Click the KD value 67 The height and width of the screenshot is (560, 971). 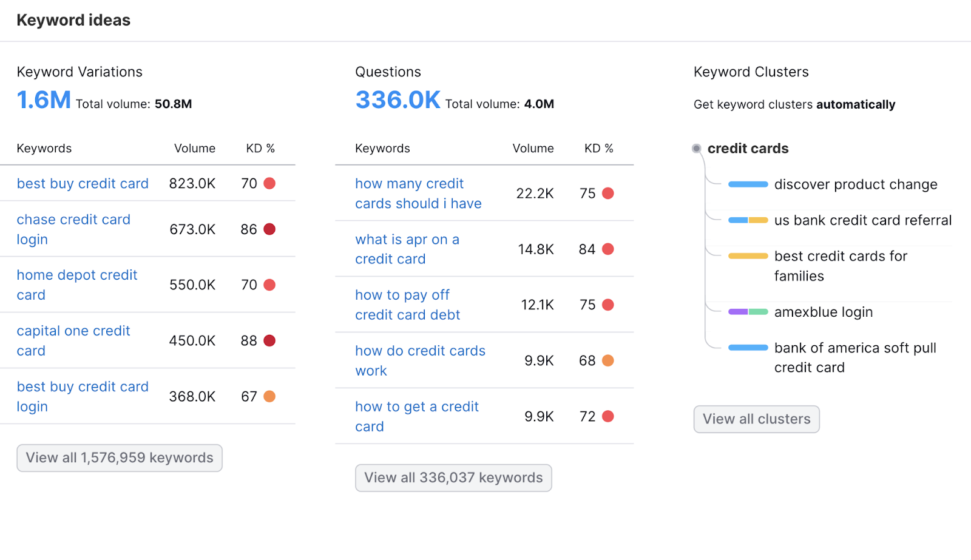[249, 397]
